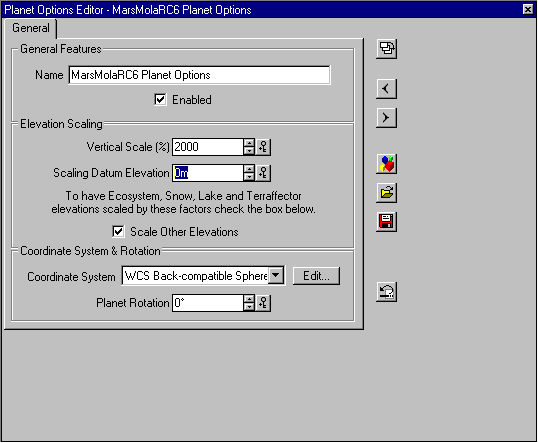538x443 pixels.
Task: Close the Planet Options Editor window
Action: 528,9
